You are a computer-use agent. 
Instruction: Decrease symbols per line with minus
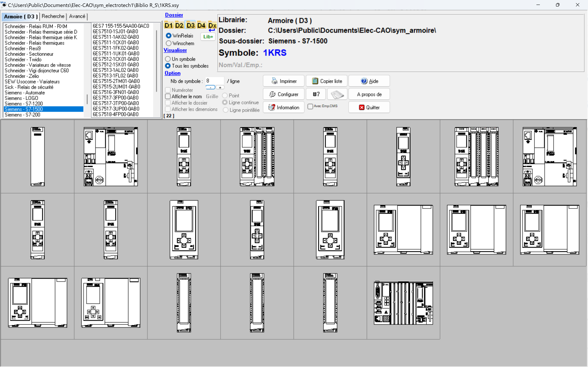(x=210, y=87)
